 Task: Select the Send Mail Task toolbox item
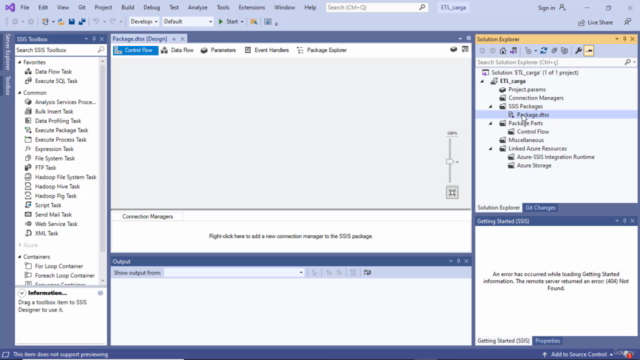(x=53, y=215)
